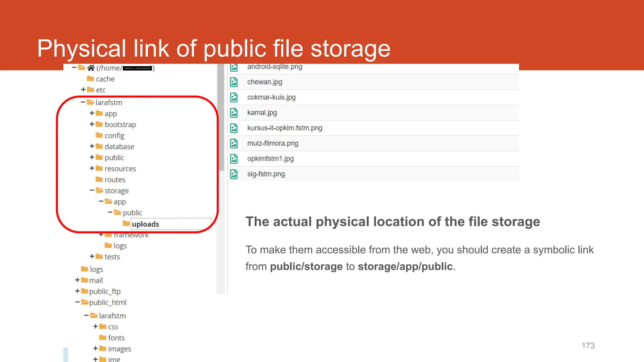Click image file icon beside kursus-it-opkim.fstm.png
Viewport: 644px width, 362px height.
point(234,128)
